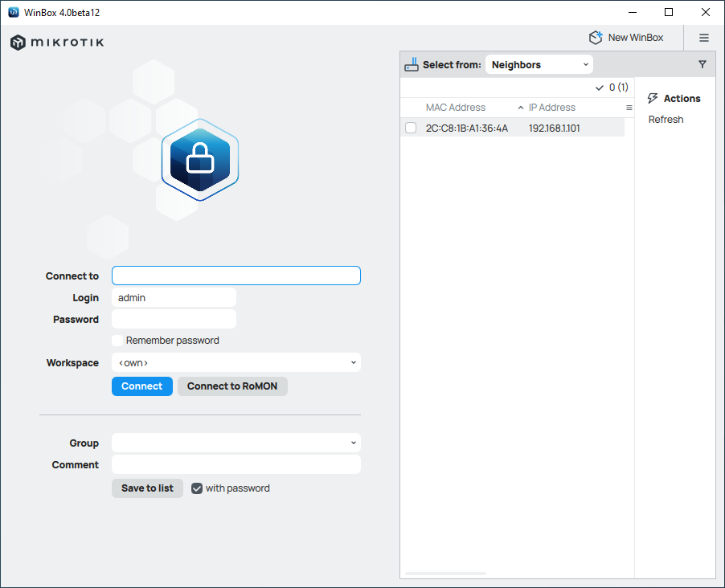The image size is (725, 588).
Task: Click the selected count 0 (1) indicator
Action: pyautogui.click(x=612, y=88)
